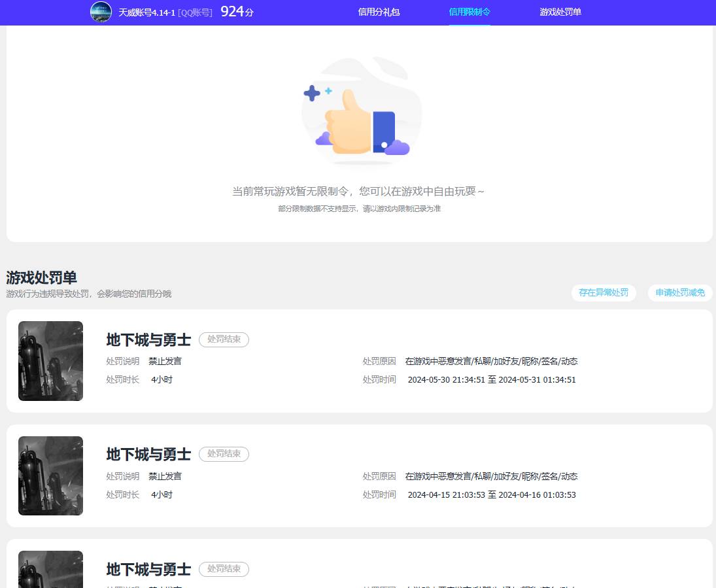
Task: Select 地下城与勇士 title in the 2024-04-15 card
Action: tap(148, 455)
